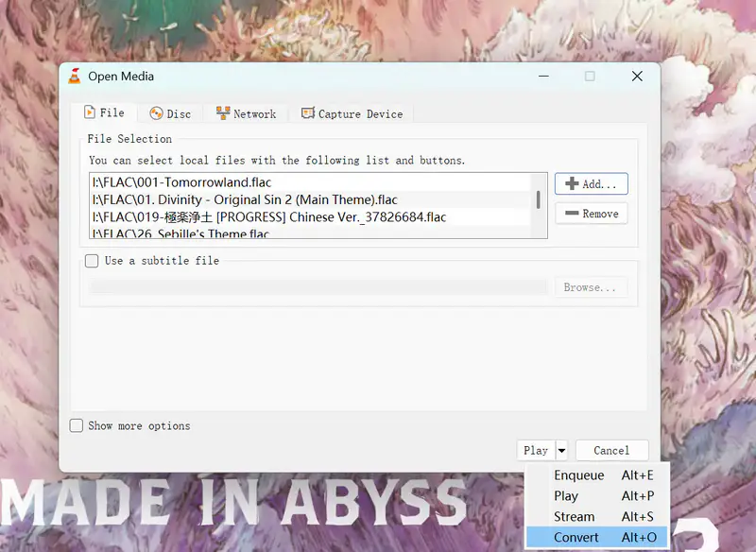Enable the Use a subtitle file checkbox

coord(92,261)
